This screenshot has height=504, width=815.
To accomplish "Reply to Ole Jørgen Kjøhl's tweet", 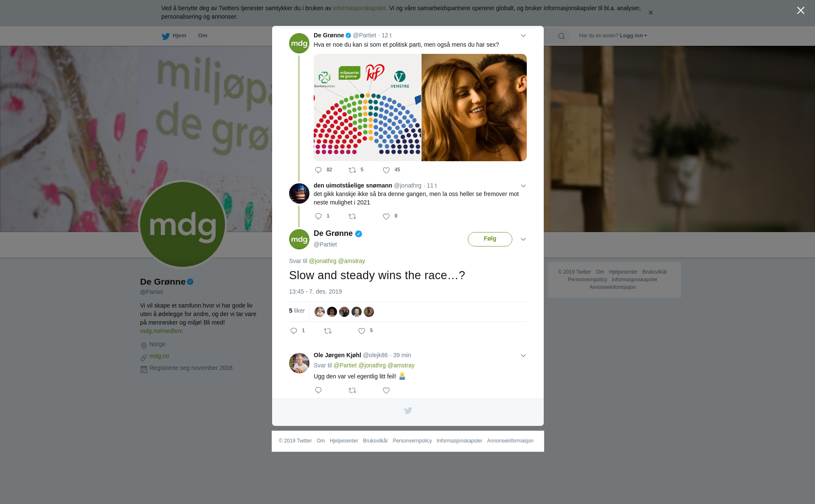I will coord(318,390).
